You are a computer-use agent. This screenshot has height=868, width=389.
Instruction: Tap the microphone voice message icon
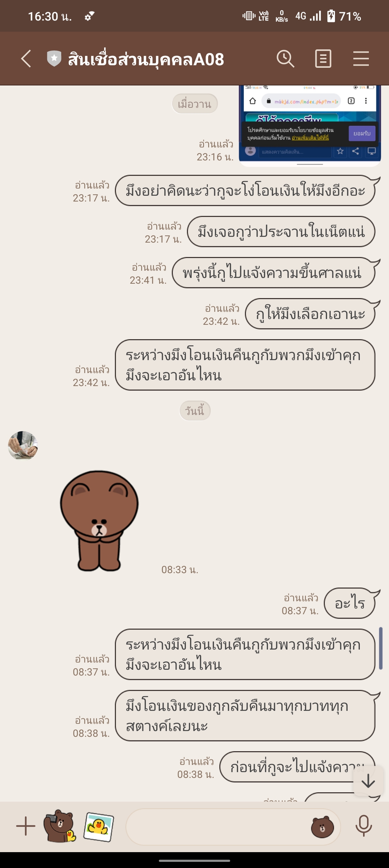[x=363, y=826]
